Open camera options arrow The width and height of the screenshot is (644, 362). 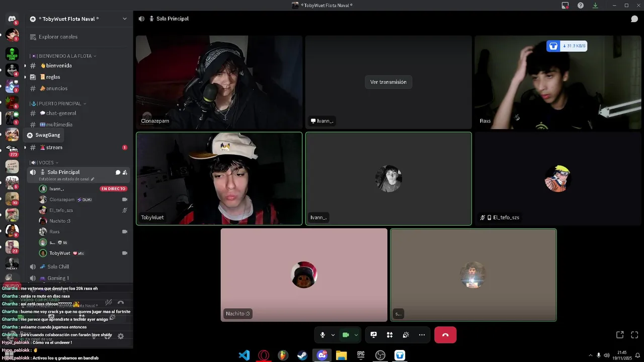pyautogui.click(x=356, y=335)
